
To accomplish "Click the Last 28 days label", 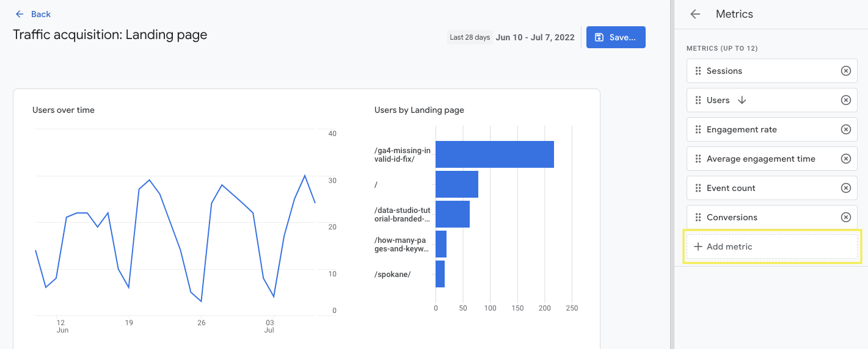I will pyautogui.click(x=470, y=37).
